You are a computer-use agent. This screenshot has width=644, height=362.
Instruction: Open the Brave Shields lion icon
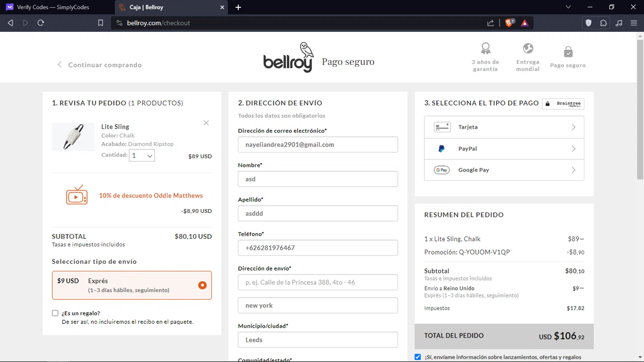[x=510, y=23]
